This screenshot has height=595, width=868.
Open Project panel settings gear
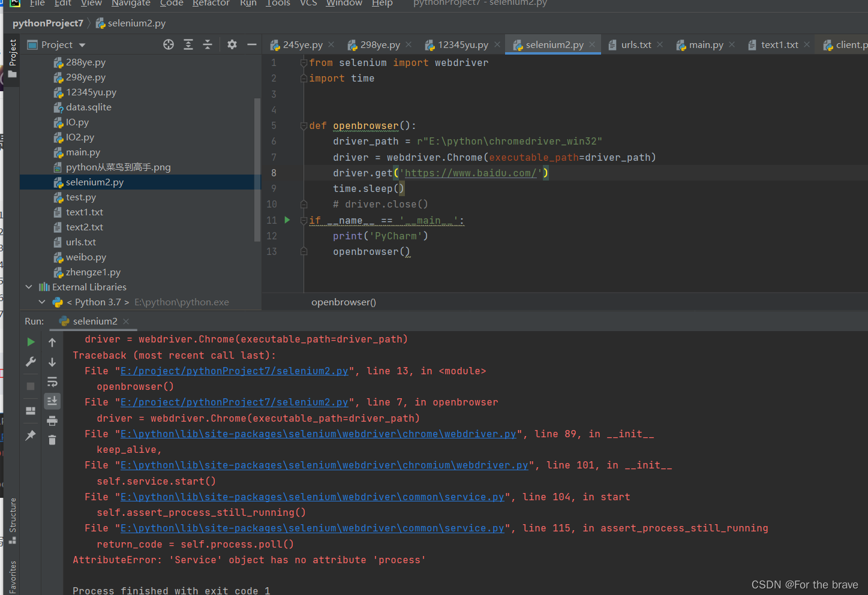click(x=232, y=44)
